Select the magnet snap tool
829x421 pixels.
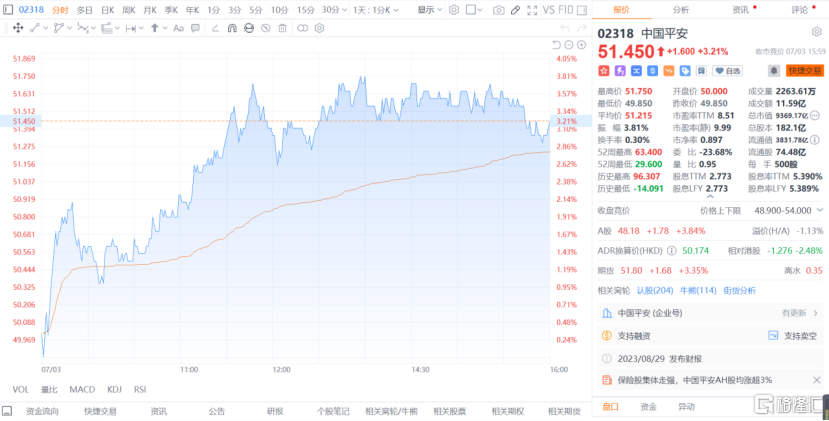tap(232, 28)
